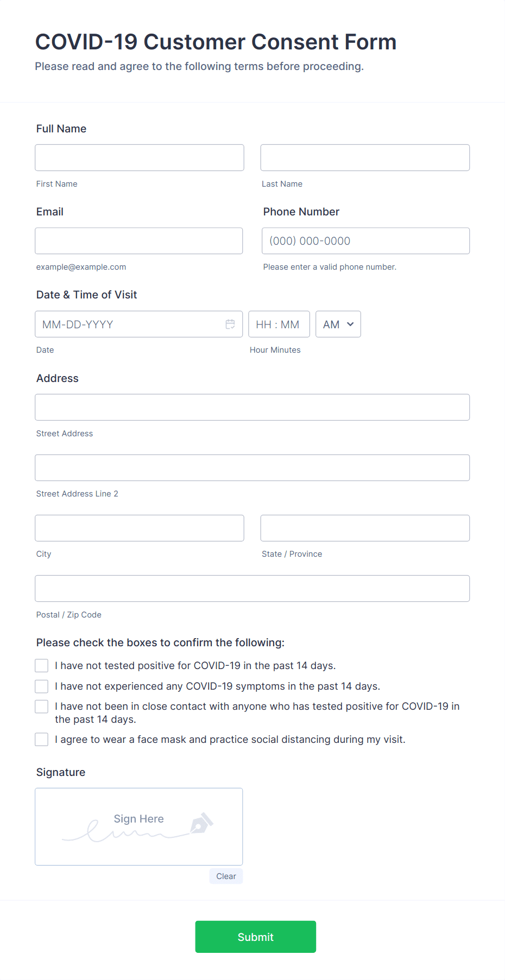Open the calendar date picker icon
Screen dimensions: 505x980
point(231,323)
